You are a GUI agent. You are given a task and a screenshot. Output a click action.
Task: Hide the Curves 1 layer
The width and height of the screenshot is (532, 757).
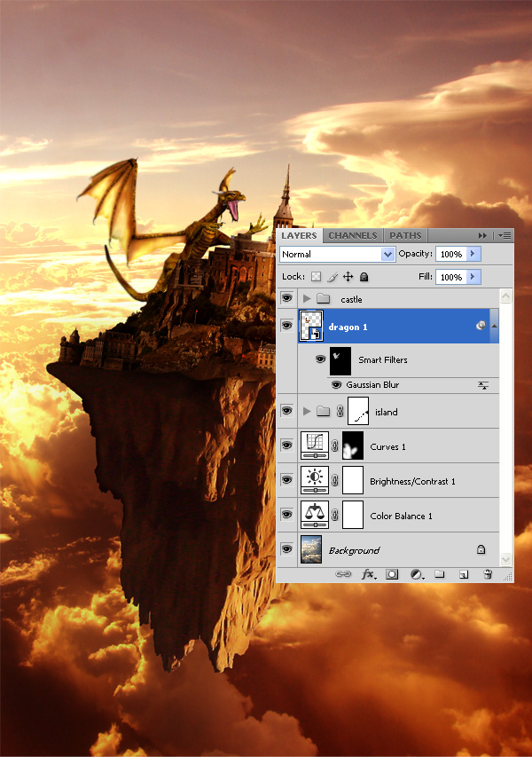287,446
